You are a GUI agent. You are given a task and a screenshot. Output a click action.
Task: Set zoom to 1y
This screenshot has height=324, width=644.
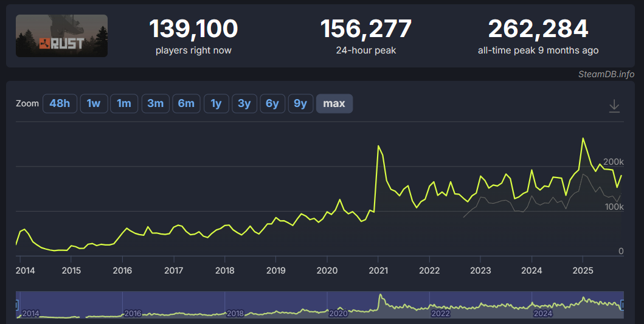(216, 103)
